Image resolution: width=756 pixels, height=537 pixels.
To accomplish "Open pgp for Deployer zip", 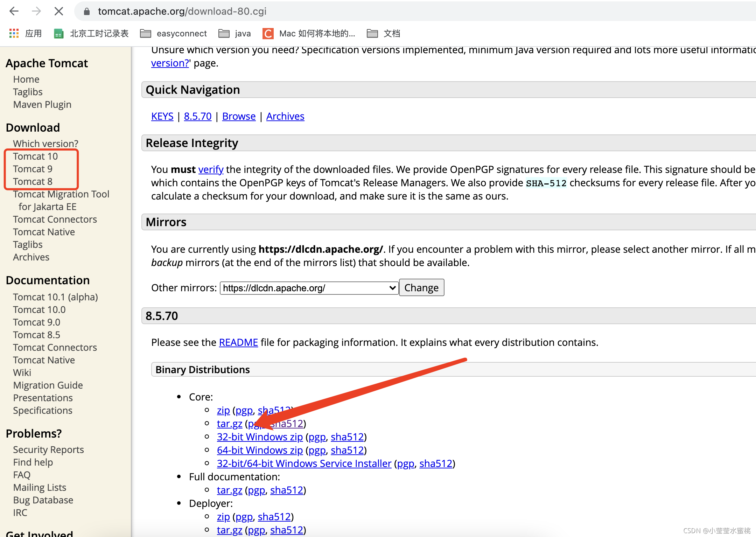I will point(244,517).
